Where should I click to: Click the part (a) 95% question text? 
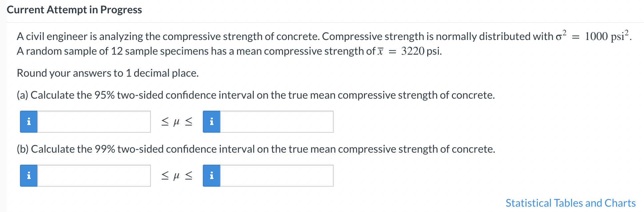[256, 95]
